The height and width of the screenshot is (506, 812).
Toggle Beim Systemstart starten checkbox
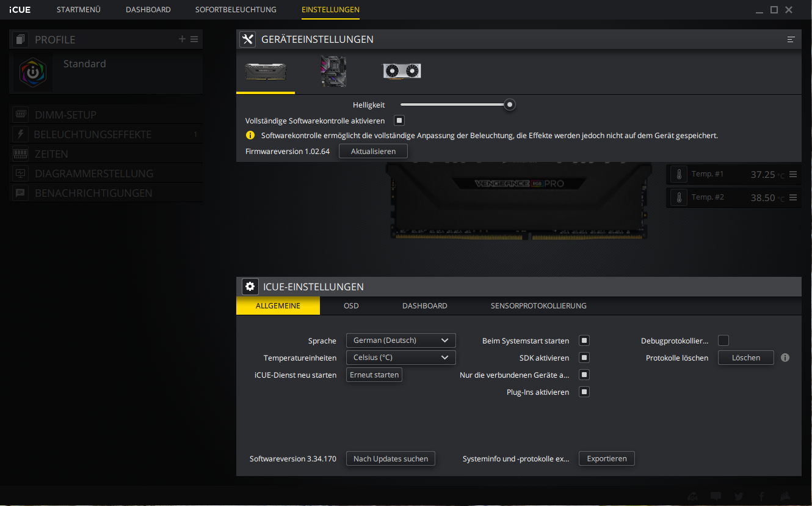[x=584, y=340]
